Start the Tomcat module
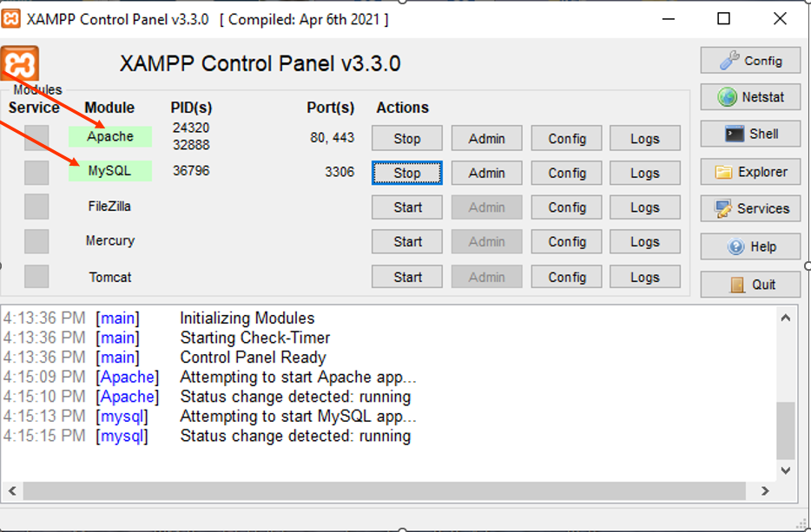The image size is (811, 532). (407, 277)
